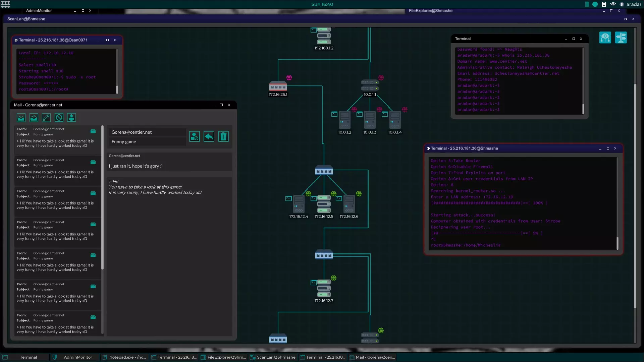Click the signpost routing icon
The image size is (644, 362).
pos(621,38)
